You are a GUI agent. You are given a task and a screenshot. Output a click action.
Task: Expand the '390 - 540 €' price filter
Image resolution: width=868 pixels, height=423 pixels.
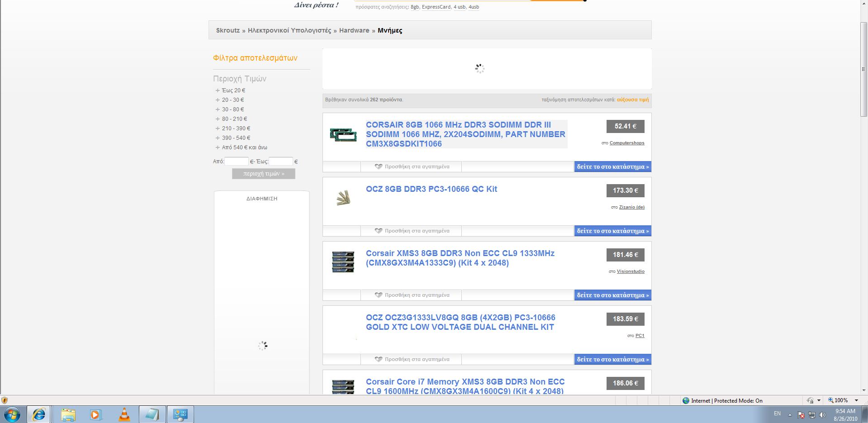click(x=233, y=138)
